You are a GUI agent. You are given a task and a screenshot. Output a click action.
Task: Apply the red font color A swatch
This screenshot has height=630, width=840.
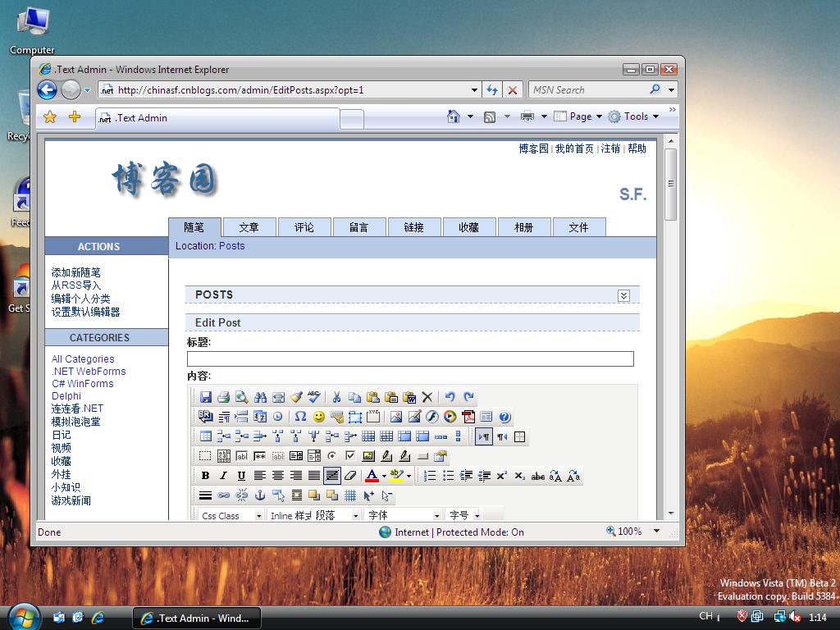372,476
